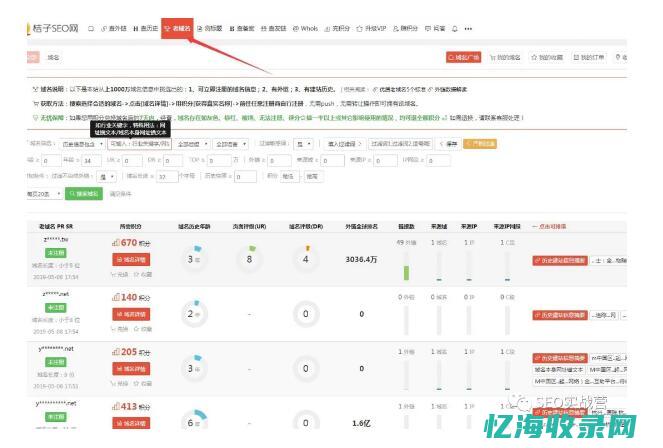Click the red 历史建站标题摘要 button in the 140 score row
Image resolution: width=663 pixels, height=448 pixels.
click(562, 315)
